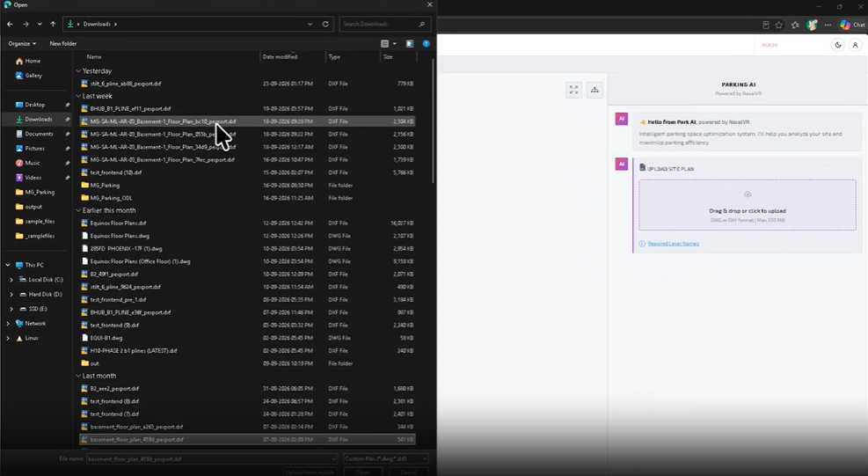Sort files by Size column

(388, 57)
